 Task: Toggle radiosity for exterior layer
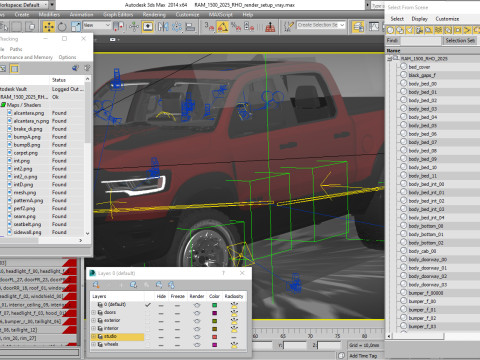click(234, 321)
